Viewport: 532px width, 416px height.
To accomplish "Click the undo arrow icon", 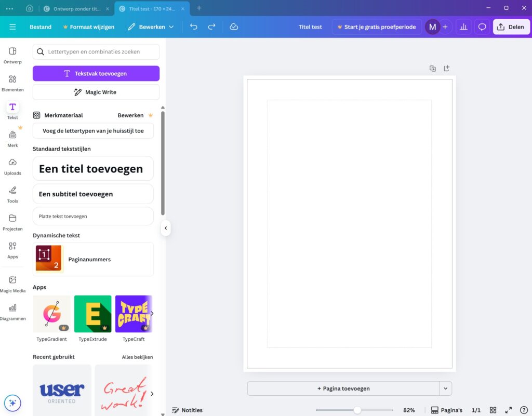I will [x=194, y=27].
